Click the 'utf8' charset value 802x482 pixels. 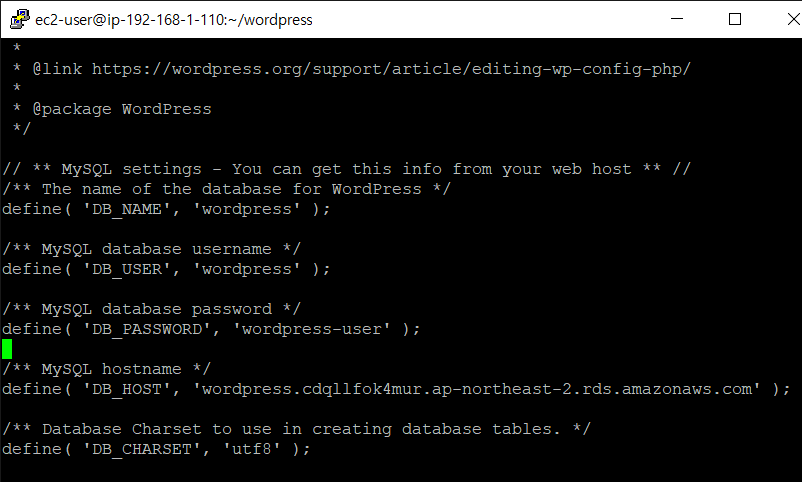point(252,449)
